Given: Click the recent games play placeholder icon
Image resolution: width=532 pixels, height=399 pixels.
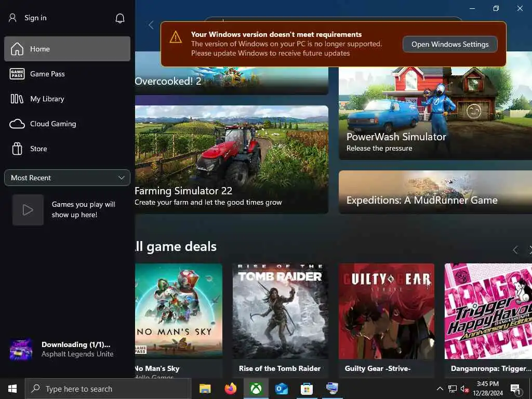Looking at the screenshot, I should click(x=28, y=210).
